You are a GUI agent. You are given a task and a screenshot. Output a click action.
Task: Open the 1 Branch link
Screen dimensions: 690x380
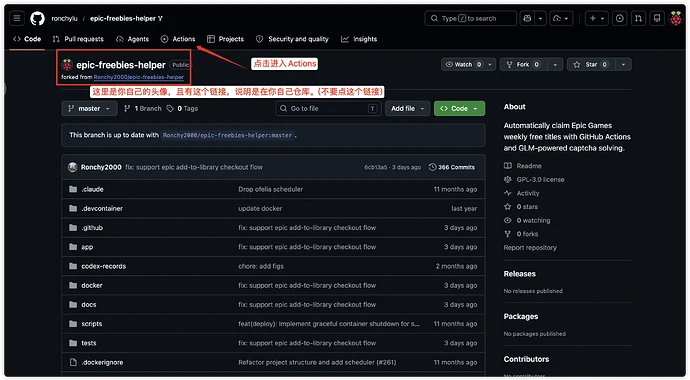(x=143, y=109)
